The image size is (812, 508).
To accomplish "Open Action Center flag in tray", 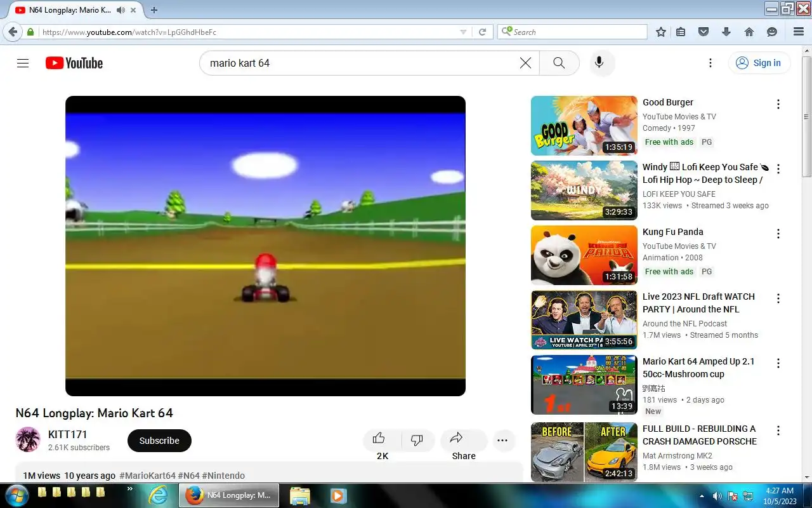I will coord(733,496).
